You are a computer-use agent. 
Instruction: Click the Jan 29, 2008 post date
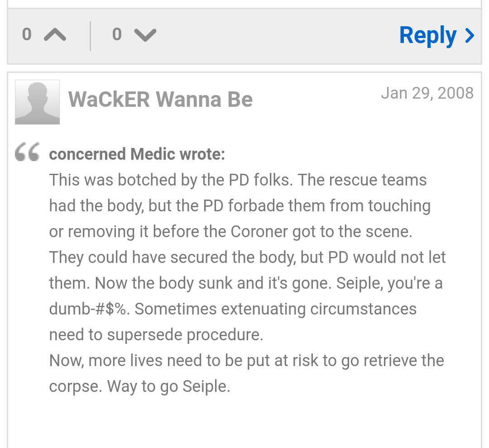[427, 93]
